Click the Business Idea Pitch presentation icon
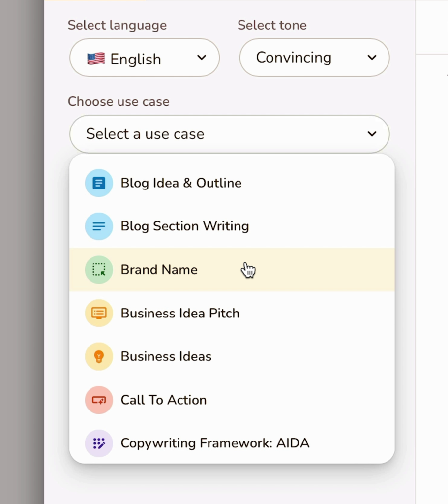 pos(99,313)
